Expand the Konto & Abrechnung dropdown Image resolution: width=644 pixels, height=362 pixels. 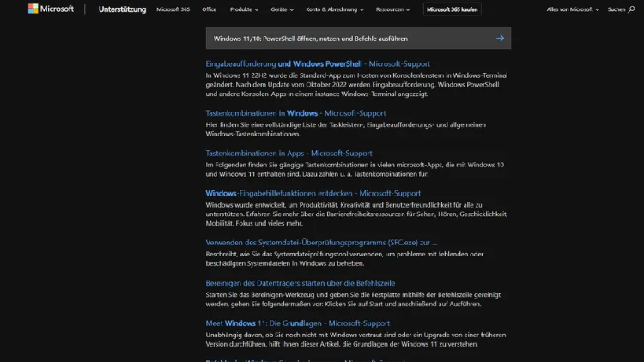coord(334,9)
